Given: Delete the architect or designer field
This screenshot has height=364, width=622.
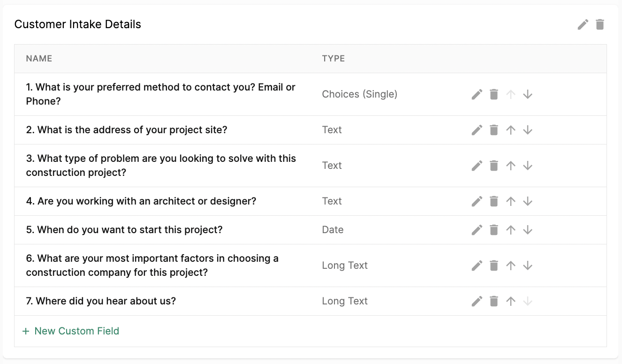Looking at the screenshot, I should coord(494,201).
